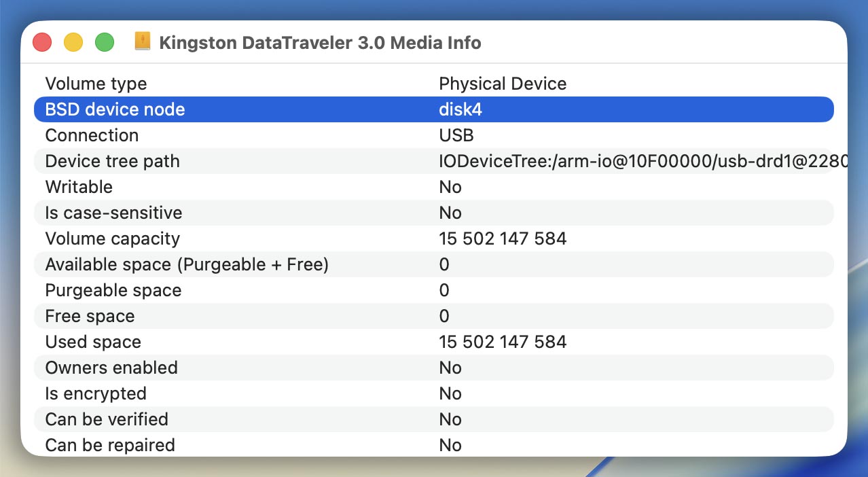The width and height of the screenshot is (868, 477).
Task: Click the '0' value for Free space
Action: point(444,316)
